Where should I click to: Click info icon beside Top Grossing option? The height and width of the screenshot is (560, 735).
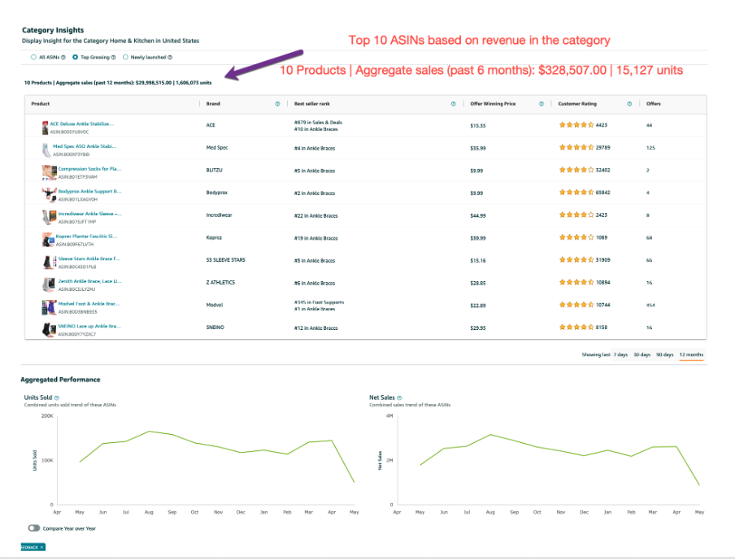115,58
